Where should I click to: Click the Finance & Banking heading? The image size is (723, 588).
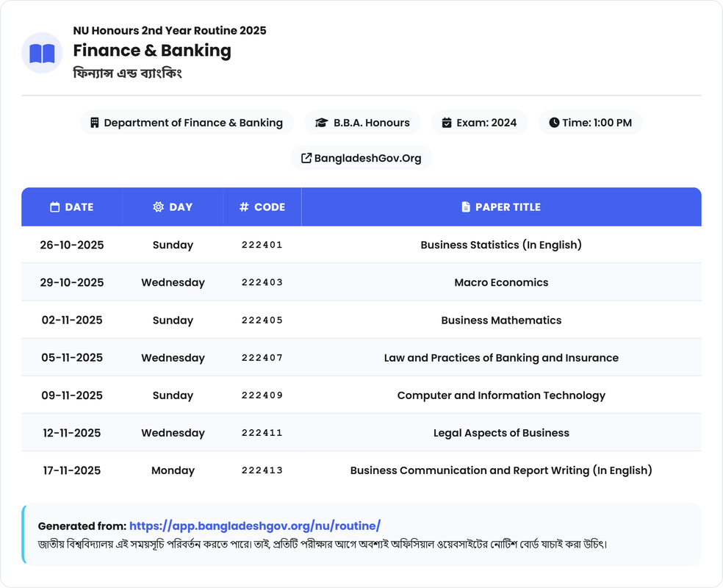click(152, 51)
